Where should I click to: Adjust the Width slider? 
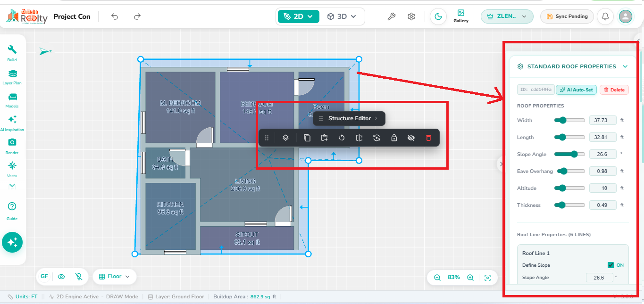tap(569, 120)
